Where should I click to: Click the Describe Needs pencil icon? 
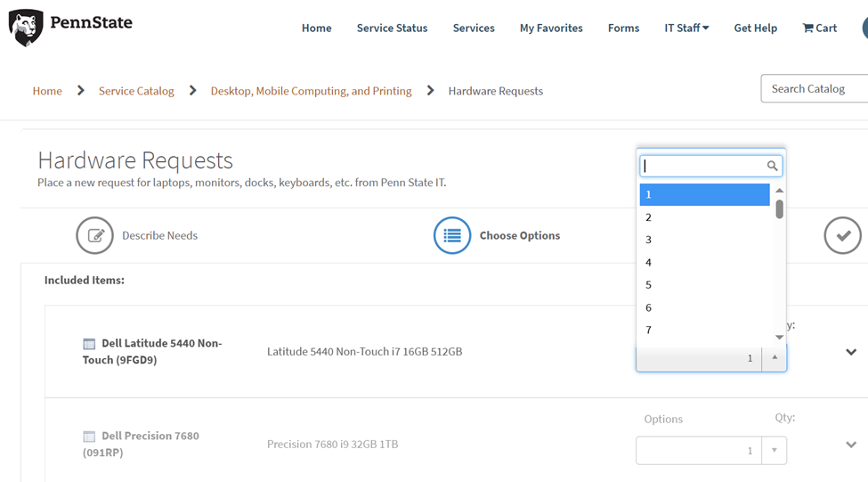click(x=94, y=235)
